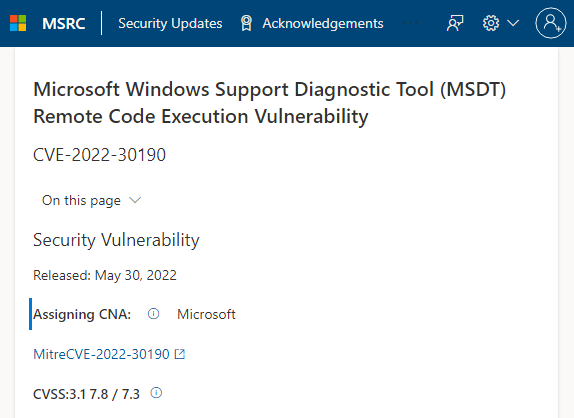Click the chevron next to On this page
Viewport: 574px width, 418px height.
pos(135,200)
